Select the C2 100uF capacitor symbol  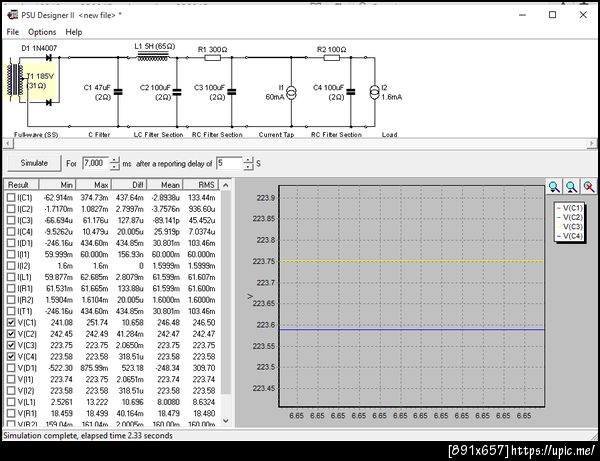click(x=177, y=92)
